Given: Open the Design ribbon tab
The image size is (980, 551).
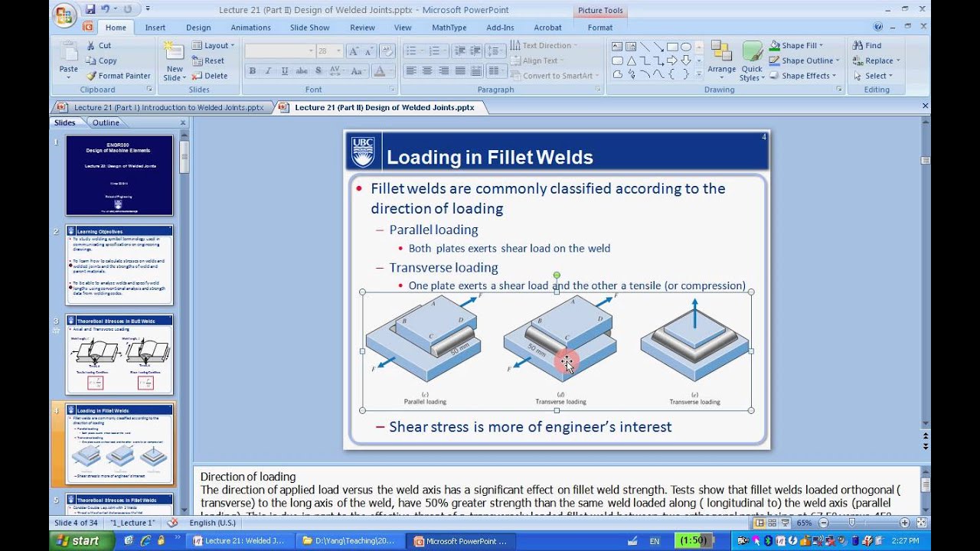Looking at the screenshot, I should 198,28.
